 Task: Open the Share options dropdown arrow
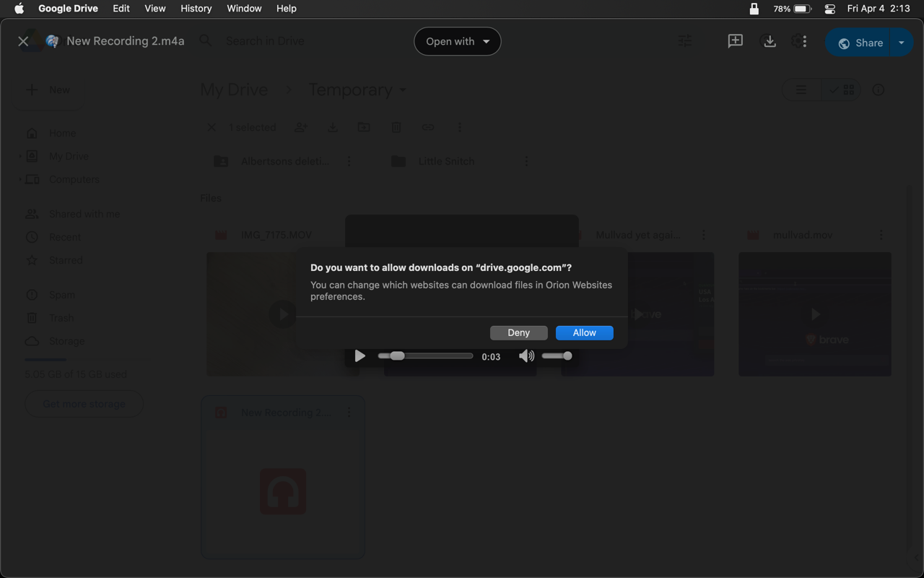click(901, 43)
